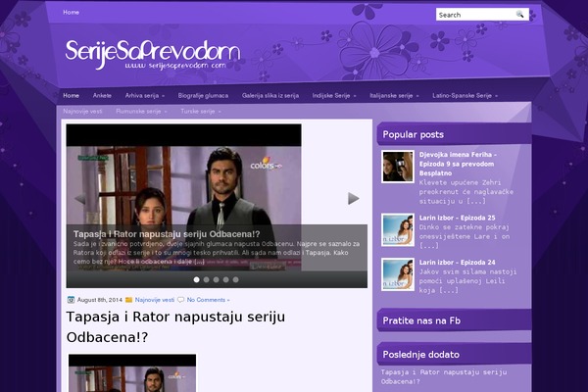The image size is (588, 392).
Task: Expand the Indijske Serije dropdown
Action: [x=334, y=96]
